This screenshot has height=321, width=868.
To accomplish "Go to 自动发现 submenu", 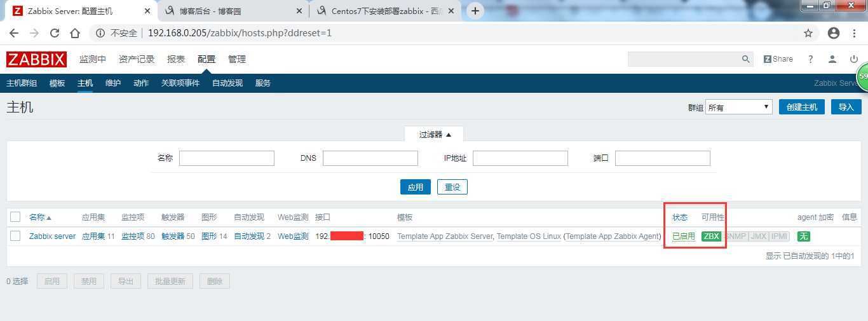I will (x=227, y=83).
